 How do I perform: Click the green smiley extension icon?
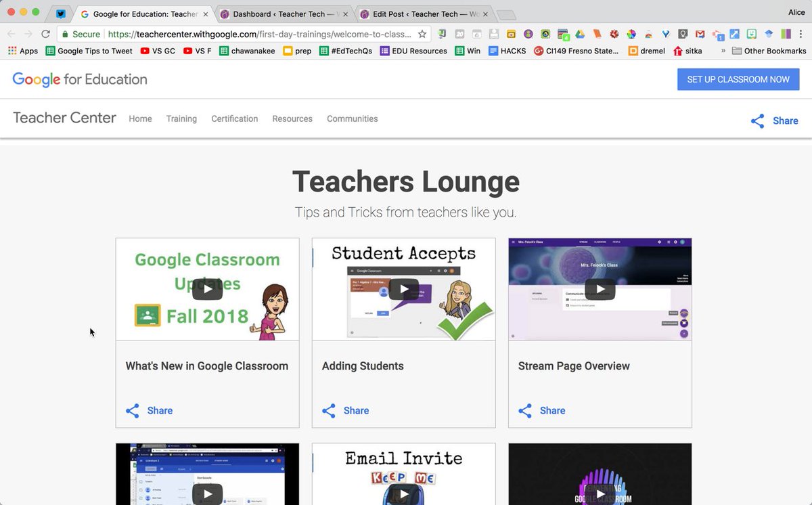point(752,34)
